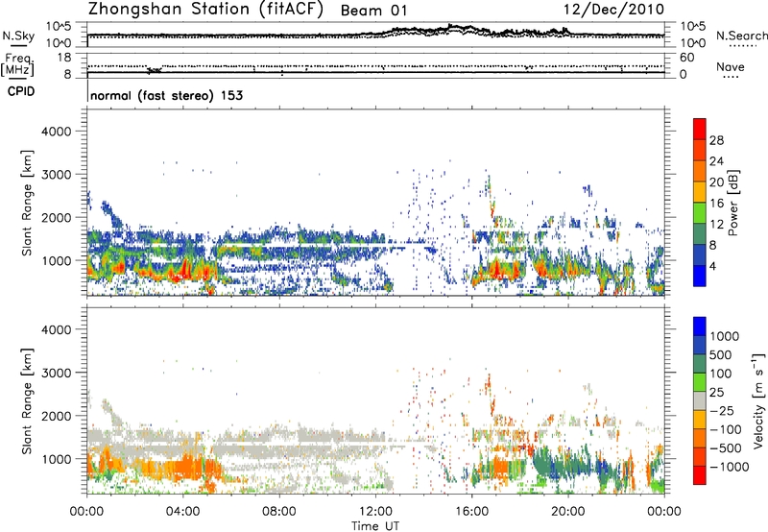Select the teal 100–500 Velocity colorbar segment
Image resolution: width=768 pixels, height=532 pixels.
700,364
